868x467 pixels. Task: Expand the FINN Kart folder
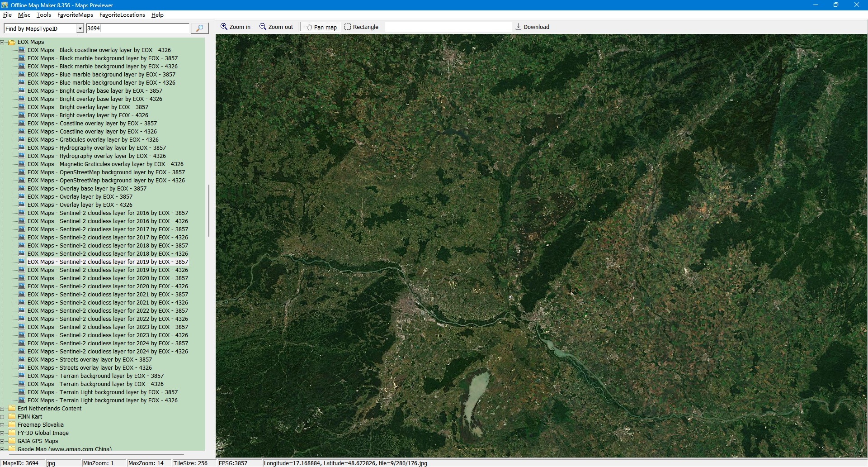click(3, 417)
